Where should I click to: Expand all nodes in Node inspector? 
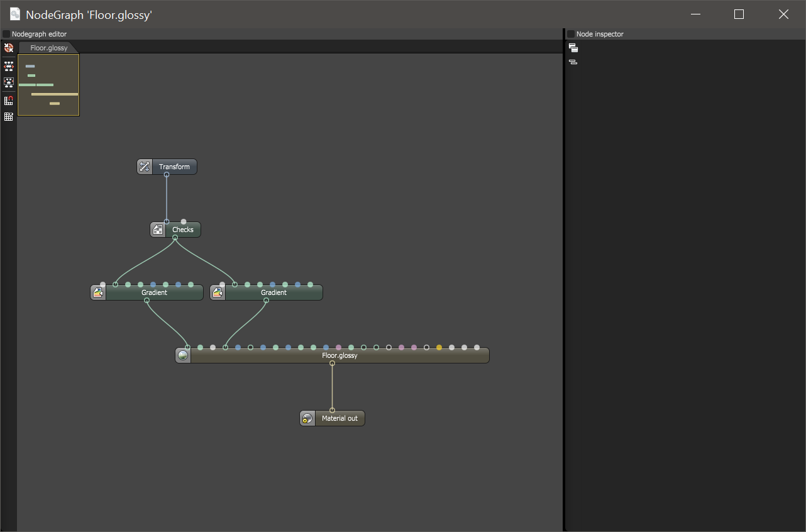(x=573, y=48)
